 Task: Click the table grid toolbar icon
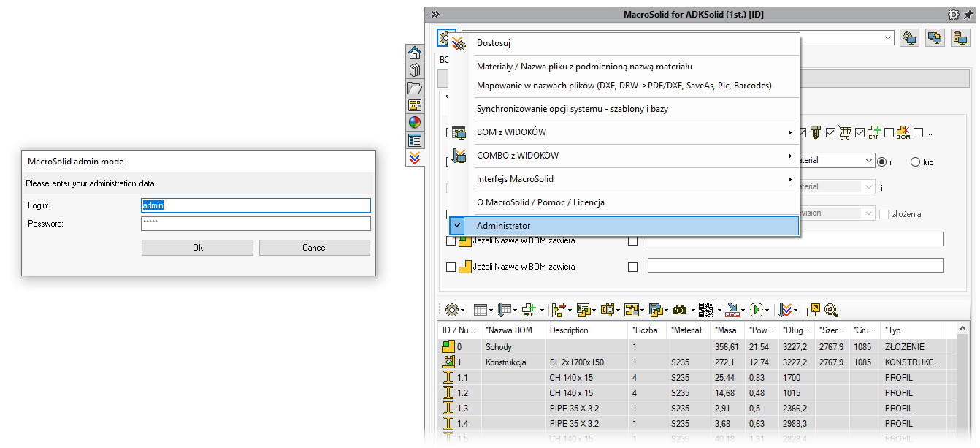480,310
